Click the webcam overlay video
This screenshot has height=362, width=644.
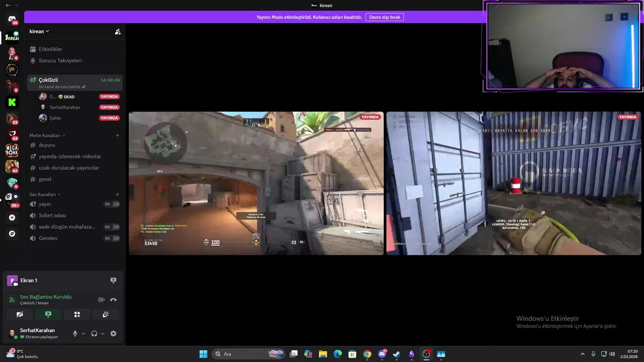tap(563, 46)
